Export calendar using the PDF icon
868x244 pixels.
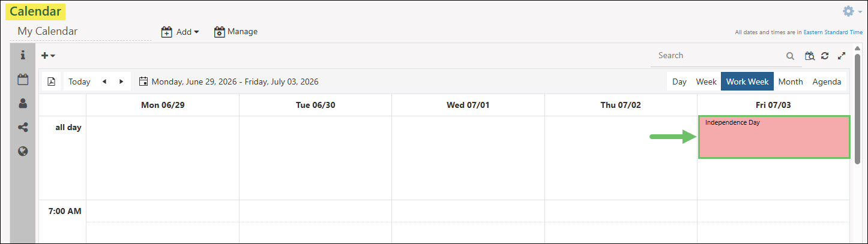(51, 82)
